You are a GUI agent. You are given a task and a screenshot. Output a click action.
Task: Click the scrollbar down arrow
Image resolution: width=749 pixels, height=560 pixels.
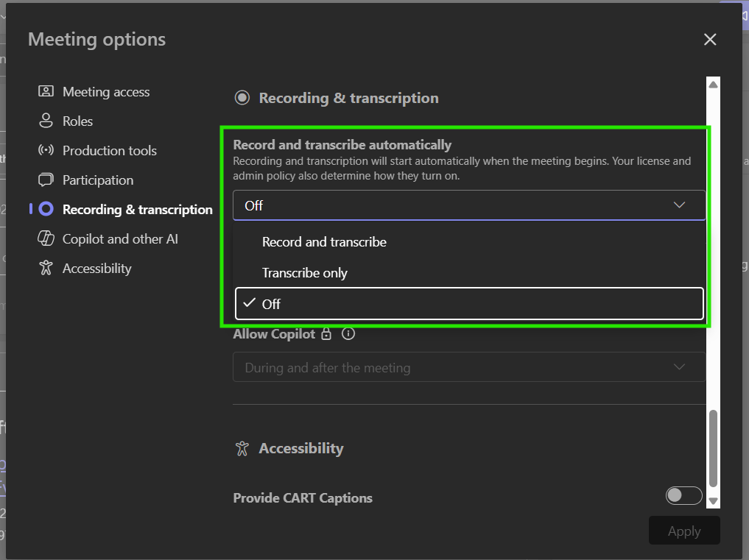point(713,501)
